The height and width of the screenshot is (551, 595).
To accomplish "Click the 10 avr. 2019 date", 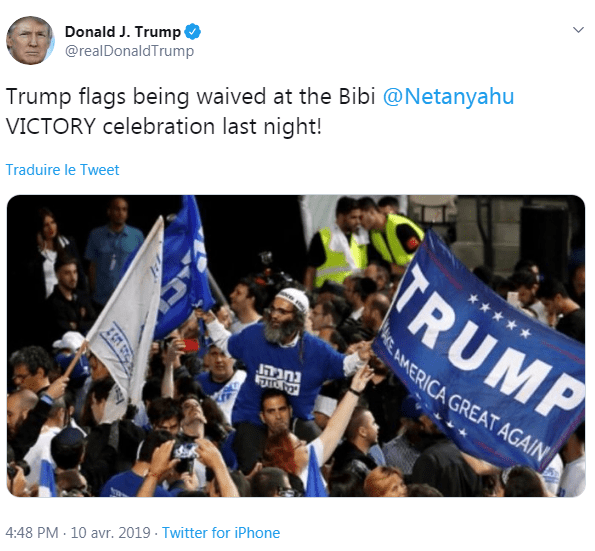I will tap(110, 533).
